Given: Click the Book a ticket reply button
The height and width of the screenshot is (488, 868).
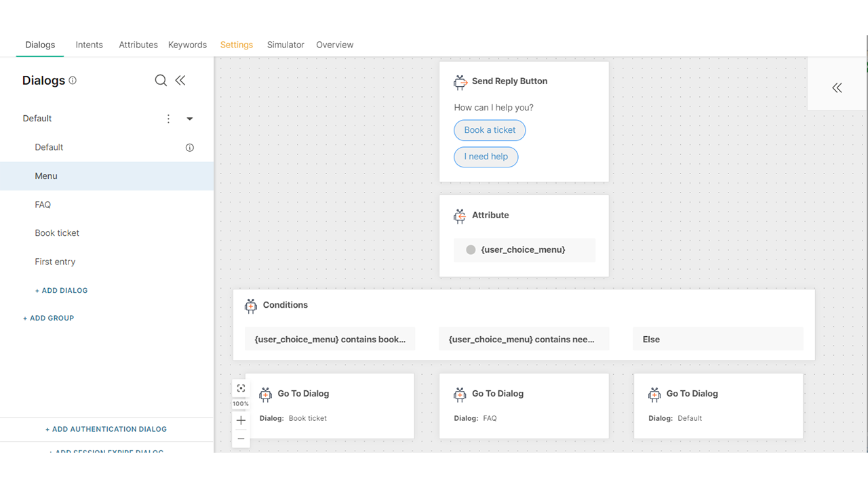Looking at the screenshot, I should pyautogui.click(x=490, y=130).
